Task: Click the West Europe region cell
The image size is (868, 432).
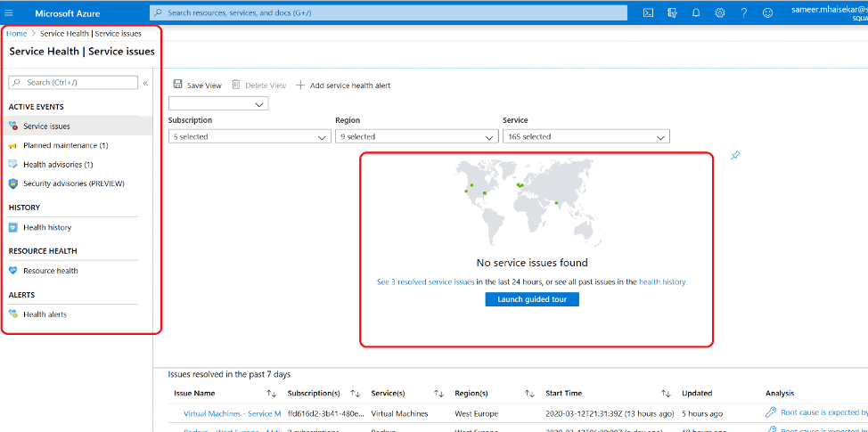Action: [x=476, y=413]
